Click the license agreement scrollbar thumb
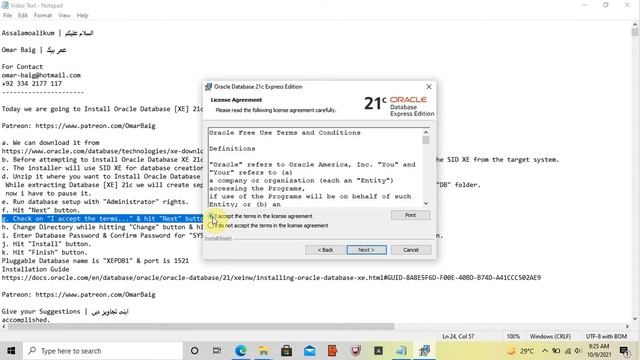Screen dimensions: 640x360 [426, 140]
